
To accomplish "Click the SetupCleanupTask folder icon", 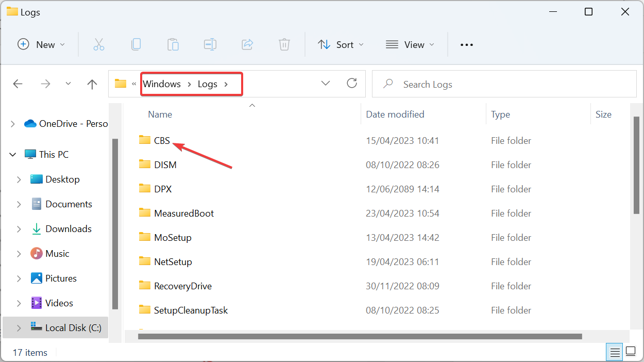I will click(x=144, y=310).
